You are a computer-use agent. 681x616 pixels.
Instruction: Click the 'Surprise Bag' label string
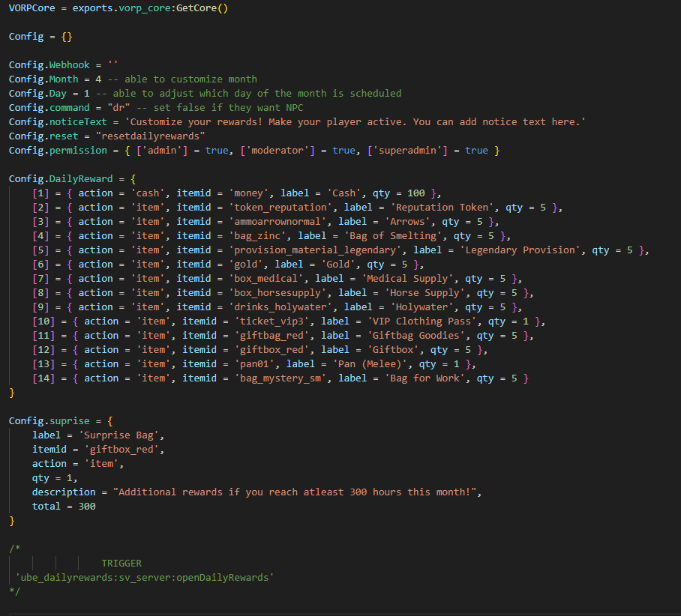(x=123, y=435)
